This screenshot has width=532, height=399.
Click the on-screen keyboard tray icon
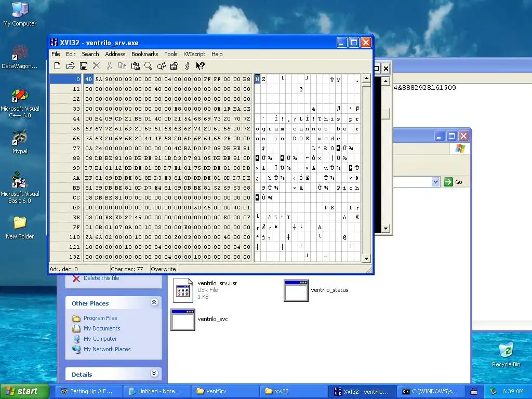[x=474, y=392]
